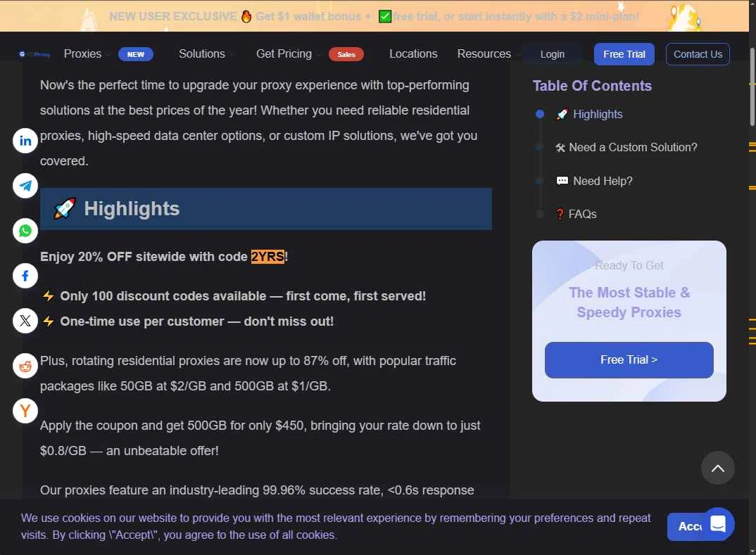Share article via WhatsApp icon
Image resolution: width=756 pixels, height=555 pixels.
[x=25, y=231]
